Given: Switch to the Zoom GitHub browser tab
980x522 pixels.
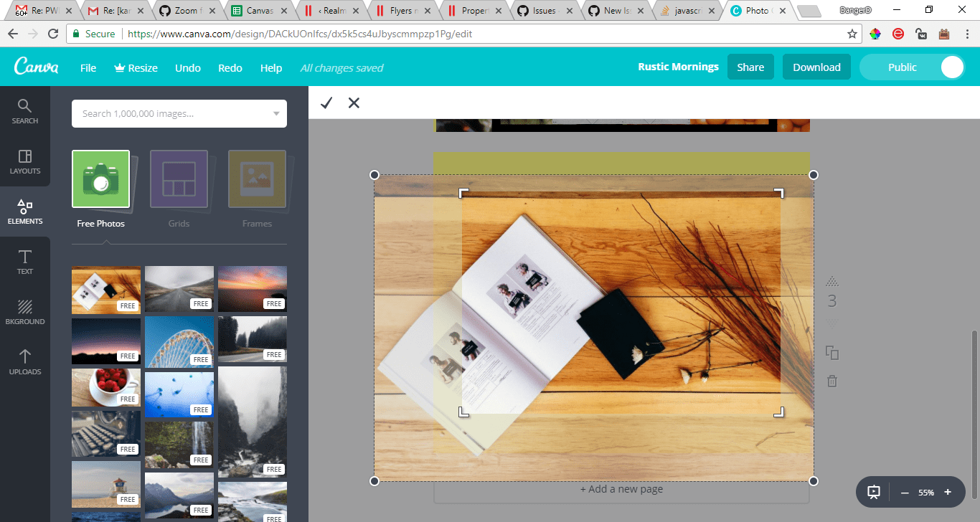Looking at the screenshot, I should click(x=187, y=11).
